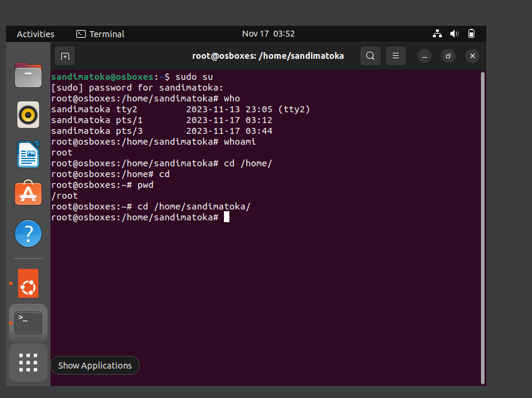The image size is (532, 398).
Task: Click the 'sudo su' command text
Action: (194, 77)
